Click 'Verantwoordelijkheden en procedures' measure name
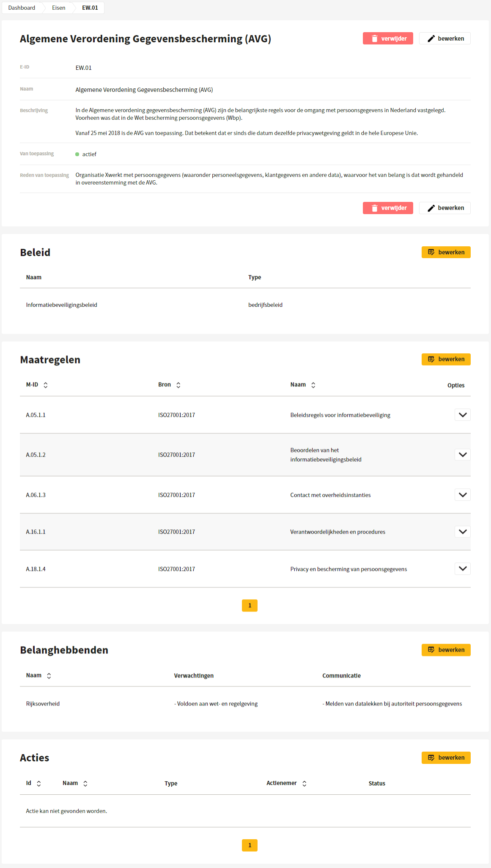This screenshot has width=491, height=868. coord(337,532)
